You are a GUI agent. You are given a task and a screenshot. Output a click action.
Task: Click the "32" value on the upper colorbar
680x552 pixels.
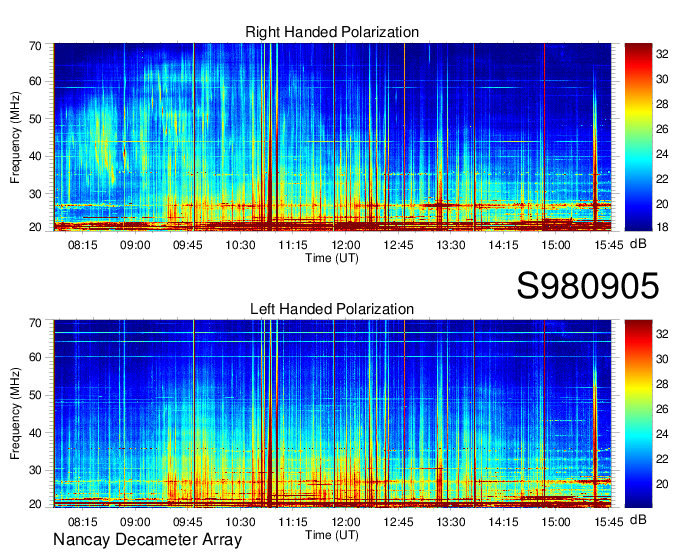coord(662,54)
